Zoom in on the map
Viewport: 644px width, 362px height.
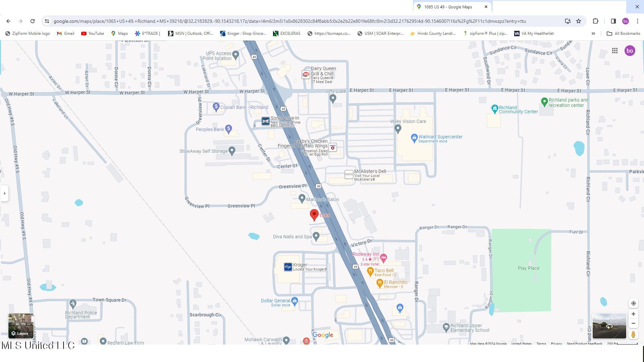(633, 314)
